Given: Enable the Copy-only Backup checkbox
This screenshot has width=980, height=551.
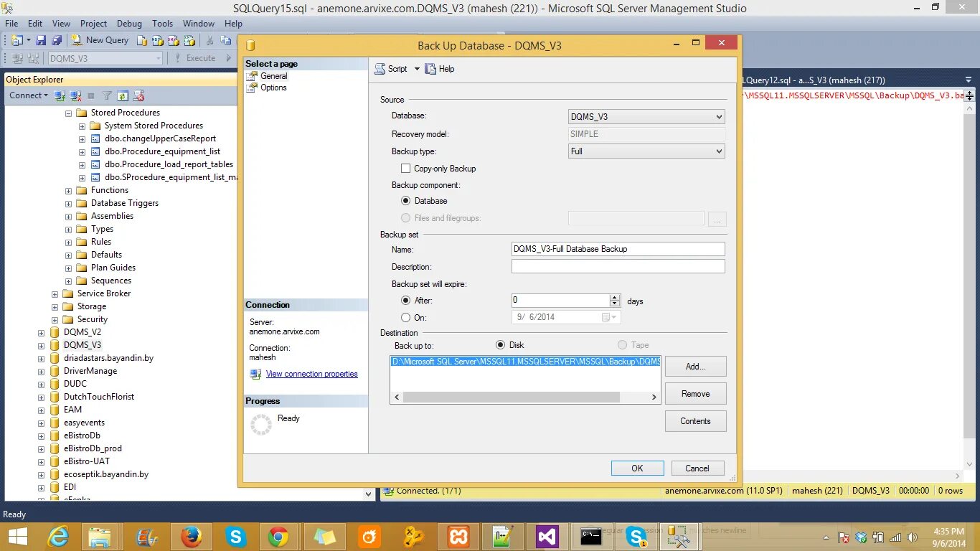Looking at the screenshot, I should [406, 169].
